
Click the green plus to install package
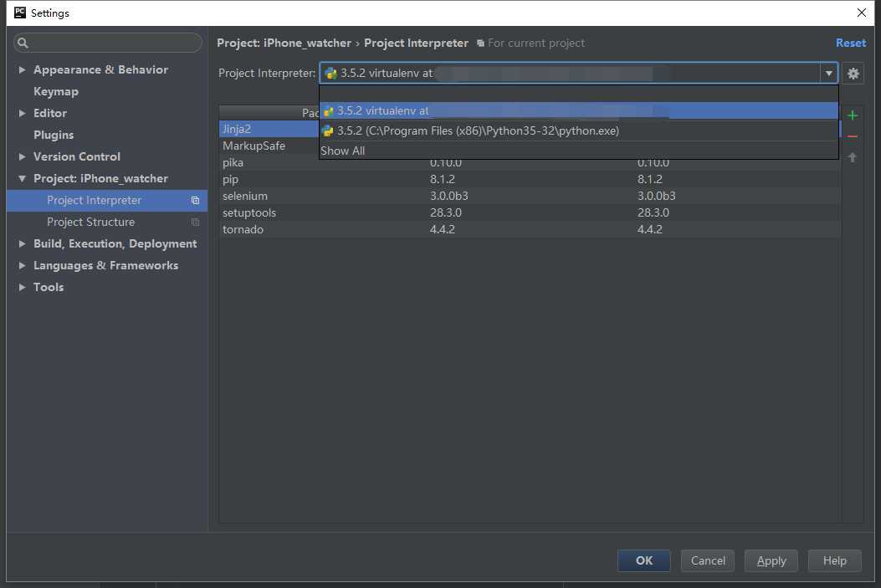[x=853, y=115]
